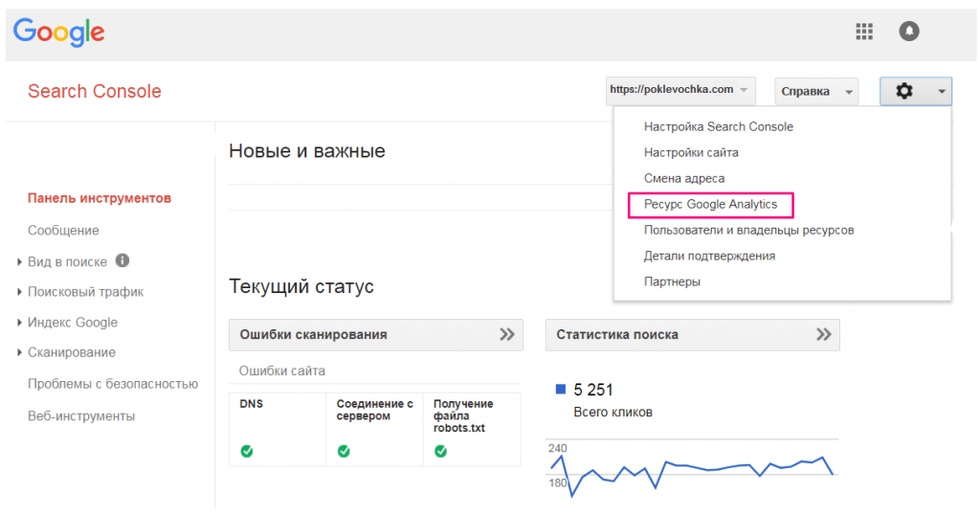The image size is (980, 515).
Task: Expand the Поисковый трафик section
Action: [x=85, y=292]
